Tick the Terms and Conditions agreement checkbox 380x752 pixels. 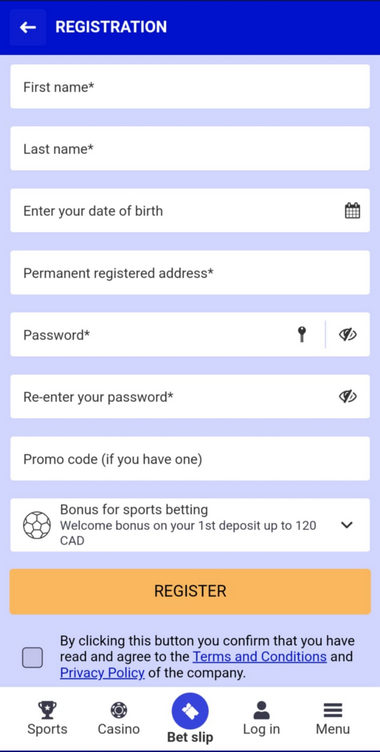pos(32,658)
